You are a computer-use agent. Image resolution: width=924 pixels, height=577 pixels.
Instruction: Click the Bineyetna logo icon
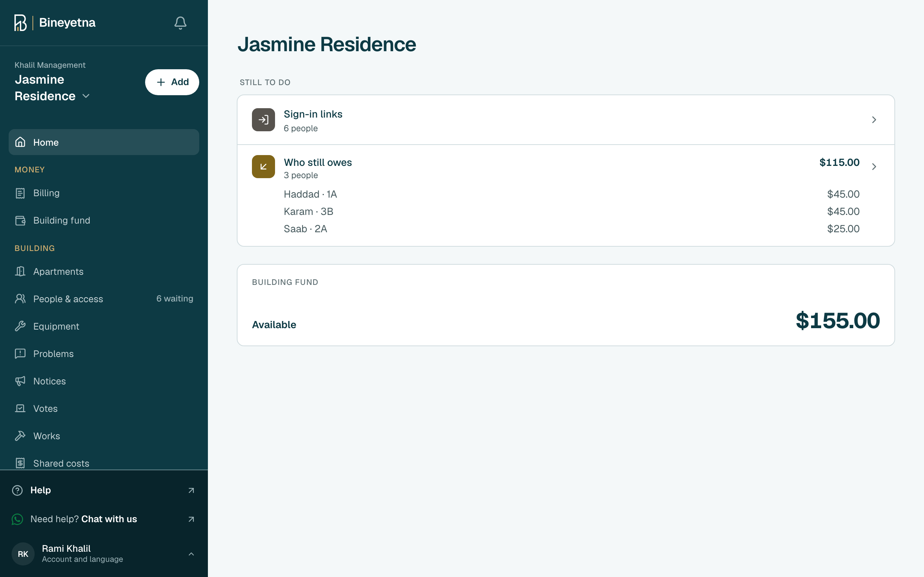(x=20, y=22)
